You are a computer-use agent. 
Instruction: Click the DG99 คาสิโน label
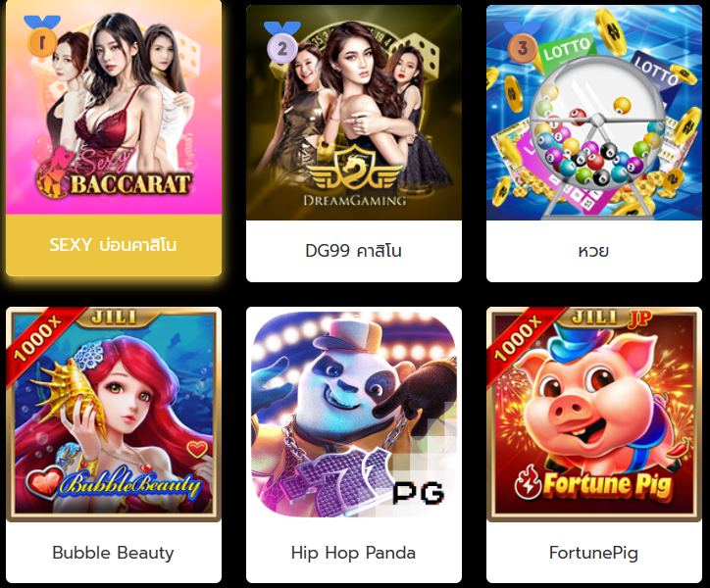point(353,250)
